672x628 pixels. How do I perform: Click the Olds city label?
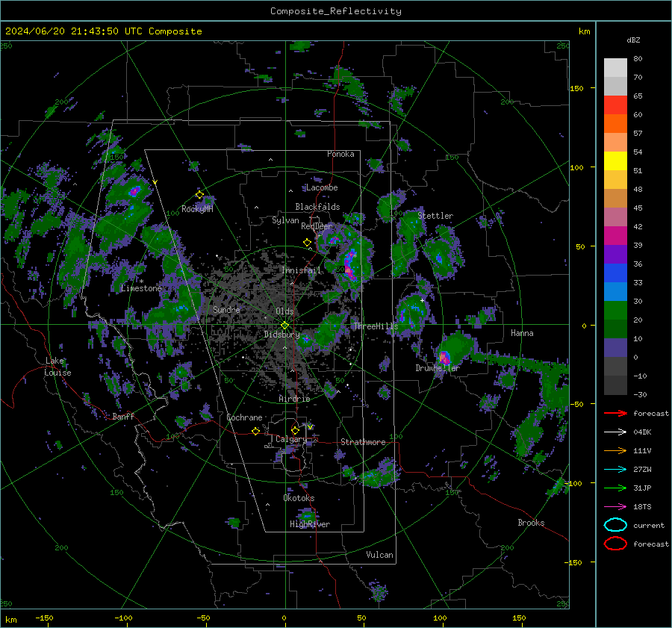pyautogui.click(x=284, y=311)
